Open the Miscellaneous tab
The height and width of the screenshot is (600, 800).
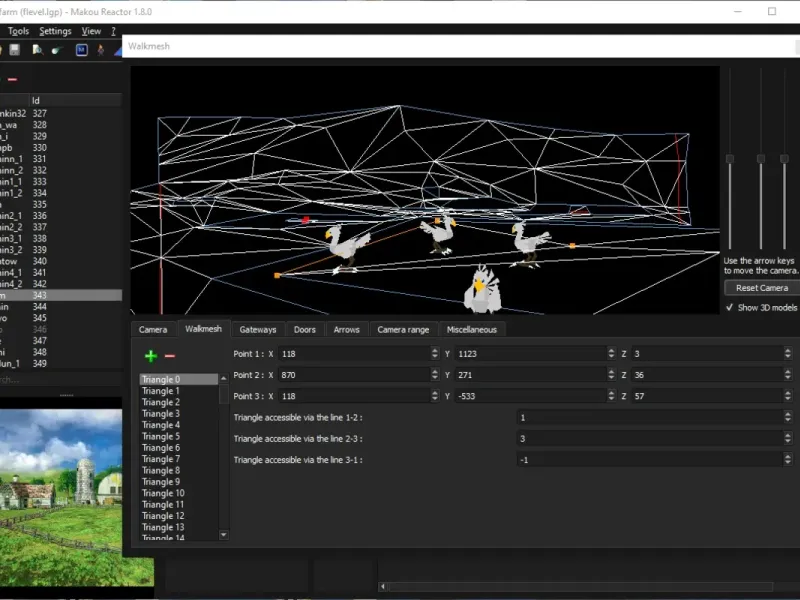[x=471, y=330]
